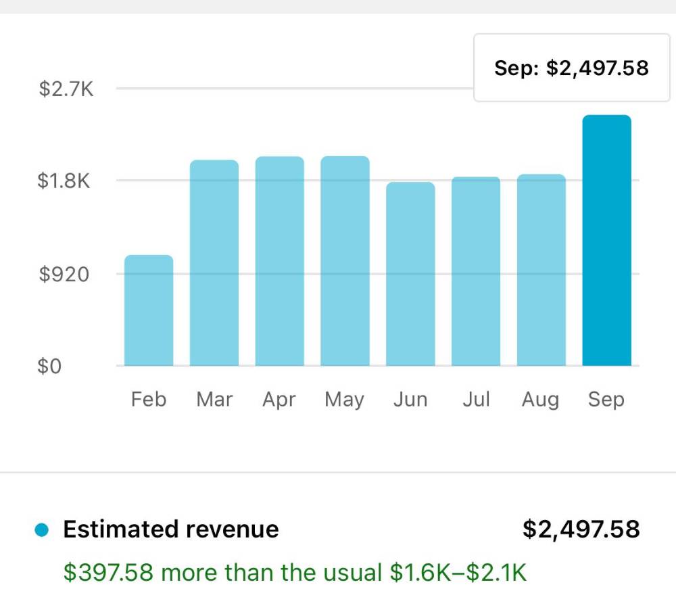Click the Sep axis label

[606, 400]
